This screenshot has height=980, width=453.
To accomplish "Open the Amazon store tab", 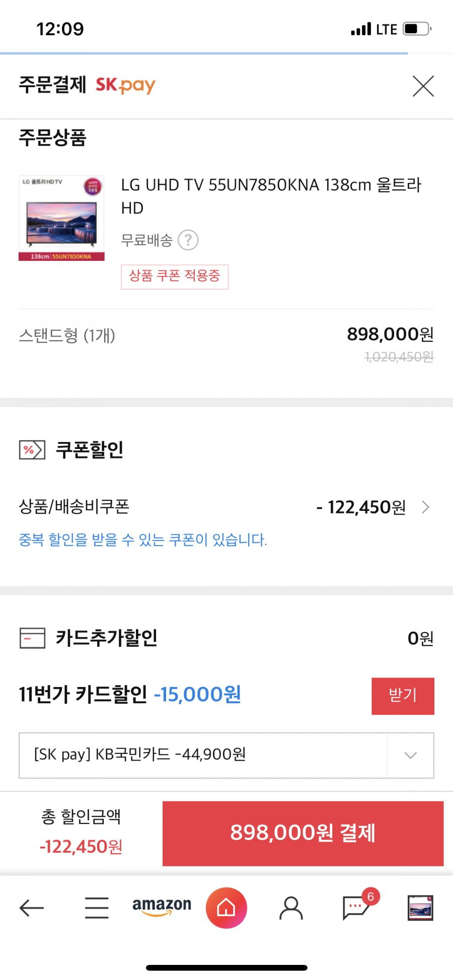I will click(162, 906).
